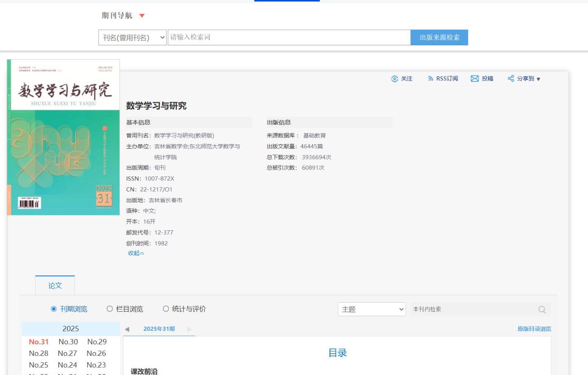The width and height of the screenshot is (588, 375).
Task: Click the 出版来源检索 search button
Action: point(439,38)
